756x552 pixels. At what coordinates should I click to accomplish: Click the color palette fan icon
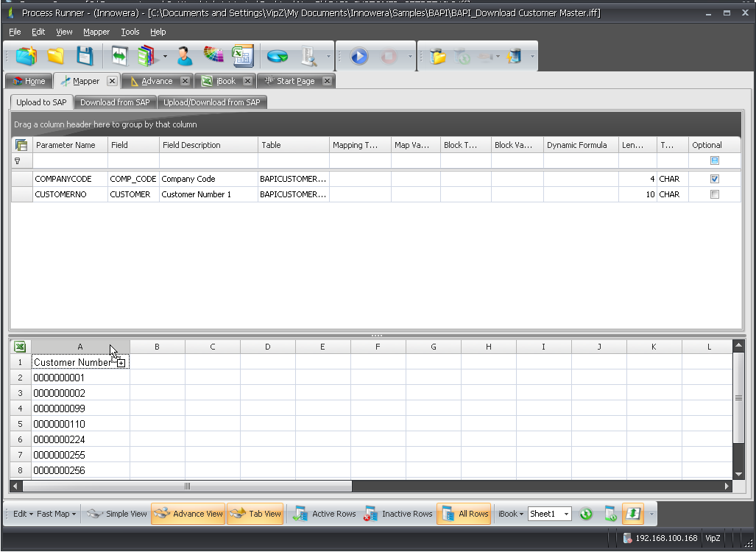click(x=213, y=56)
